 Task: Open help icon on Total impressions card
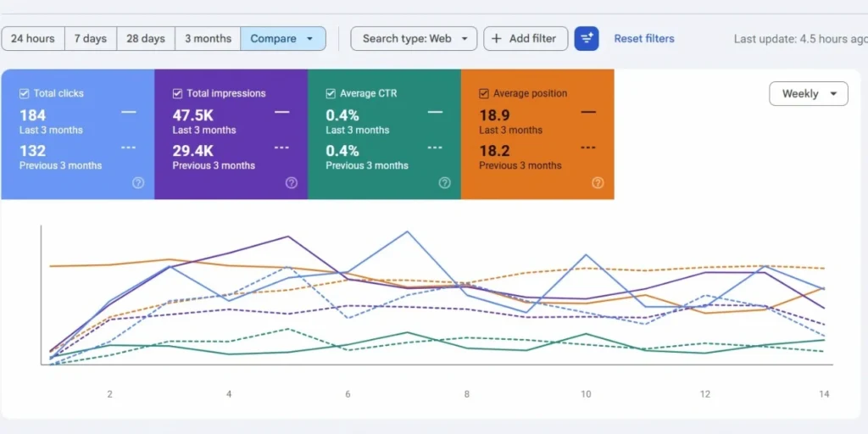click(x=292, y=183)
